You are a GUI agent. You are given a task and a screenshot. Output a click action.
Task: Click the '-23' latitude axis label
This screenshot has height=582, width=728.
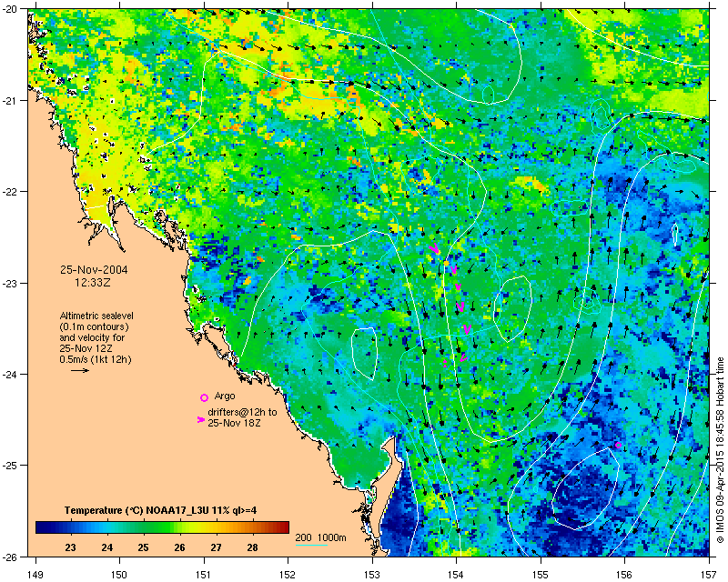[x=10, y=283]
